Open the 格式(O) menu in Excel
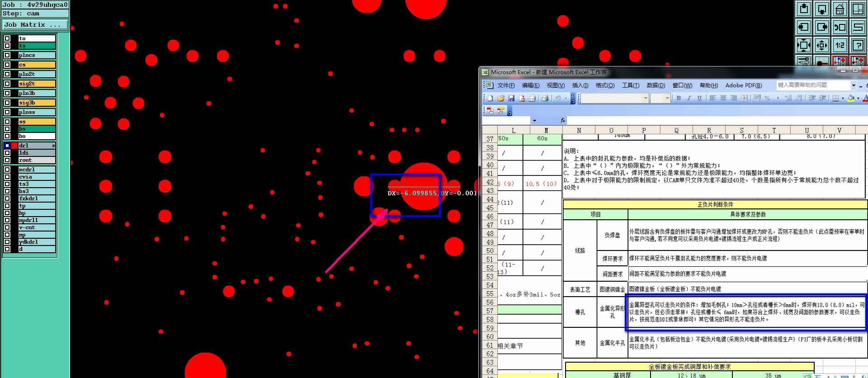The width and height of the screenshot is (868, 378). tap(605, 85)
